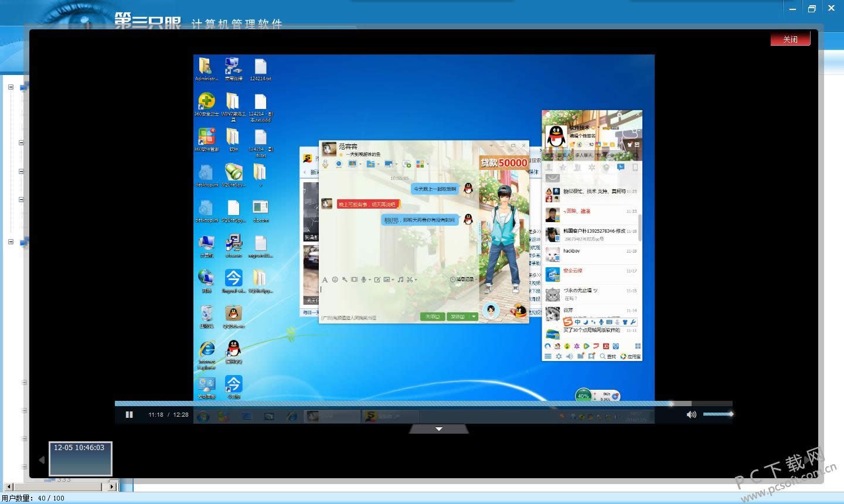Image resolution: width=844 pixels, height=504 pixels.
Task: Collapse the fourth tree node in the left panel
Action: (21, 200)
